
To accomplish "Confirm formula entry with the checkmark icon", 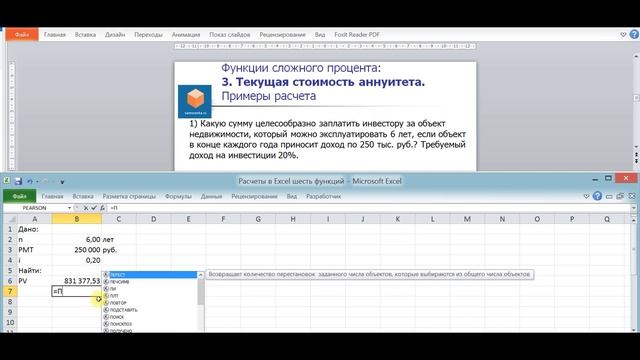I will (x=94, y=208).
